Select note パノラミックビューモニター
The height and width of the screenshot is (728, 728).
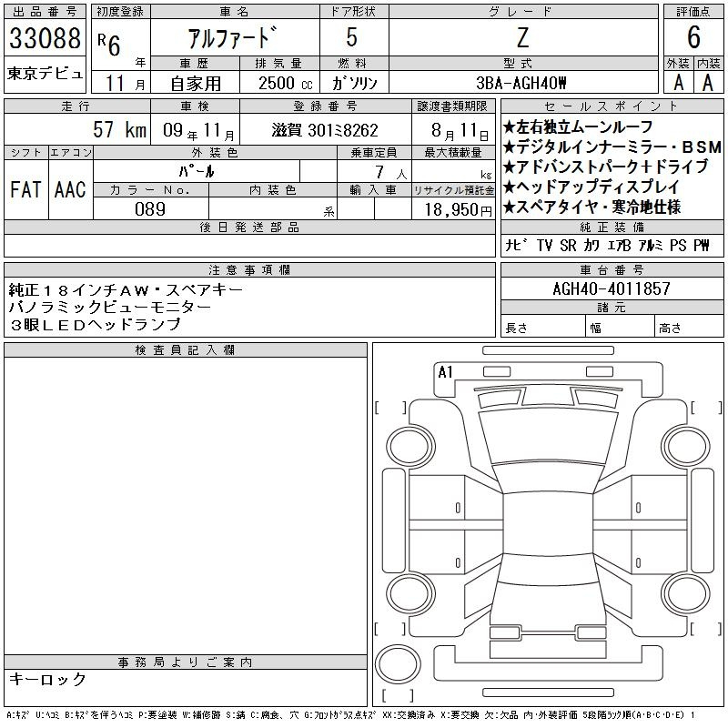110,307
